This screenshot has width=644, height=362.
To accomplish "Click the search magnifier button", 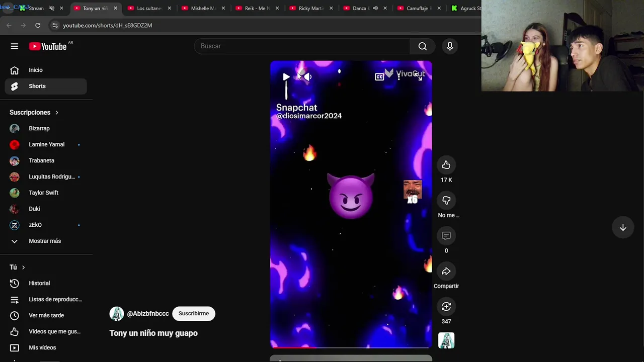I will [423, 46].
